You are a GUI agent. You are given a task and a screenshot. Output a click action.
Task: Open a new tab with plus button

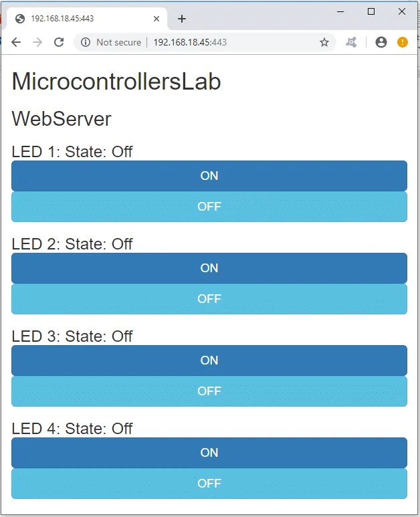[x=182, y=19]
